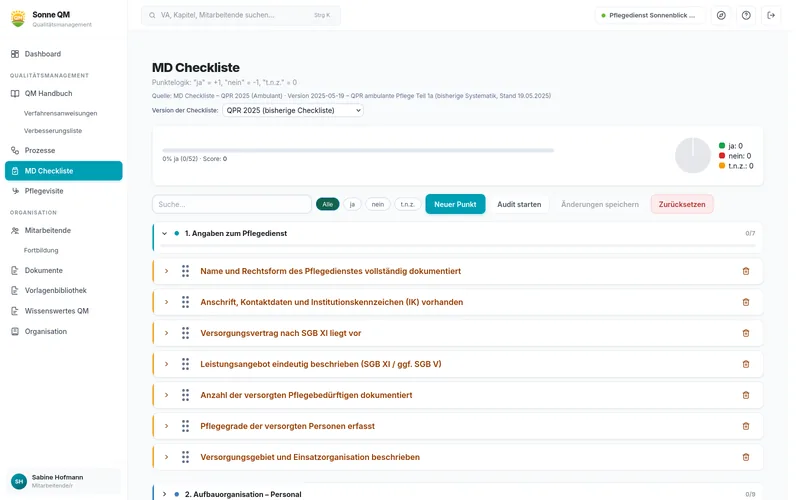Open the help question mark icon
Screen dimensions: 800x500
point(746,15)
